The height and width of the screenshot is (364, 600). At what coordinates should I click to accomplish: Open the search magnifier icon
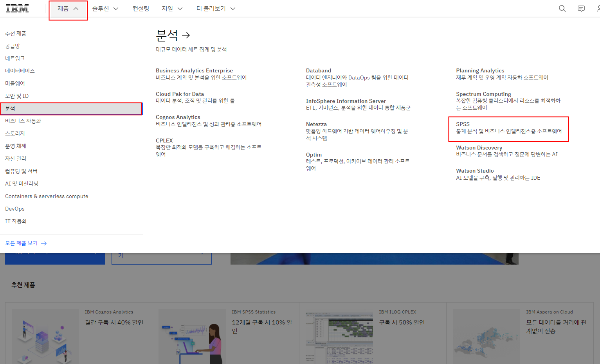coord(562,9)
